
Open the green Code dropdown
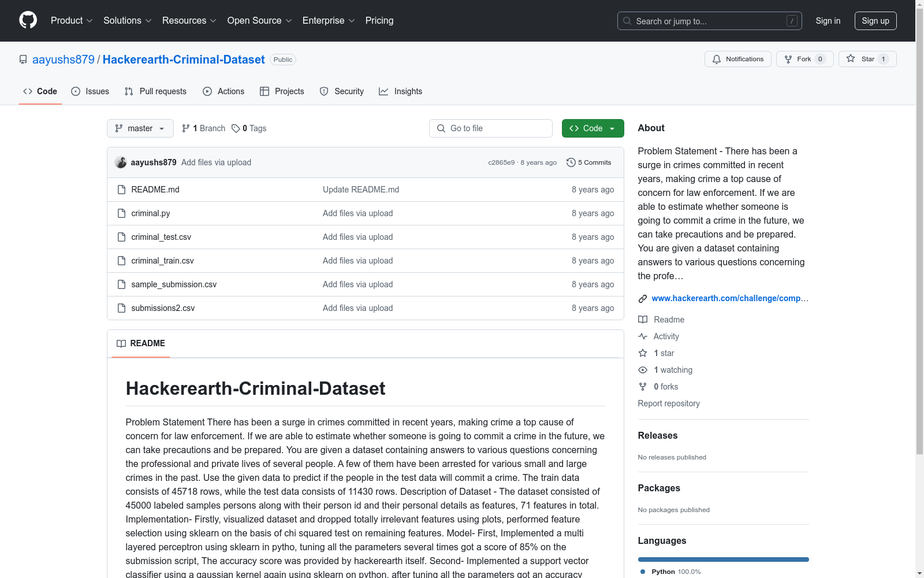pos(593,128)
